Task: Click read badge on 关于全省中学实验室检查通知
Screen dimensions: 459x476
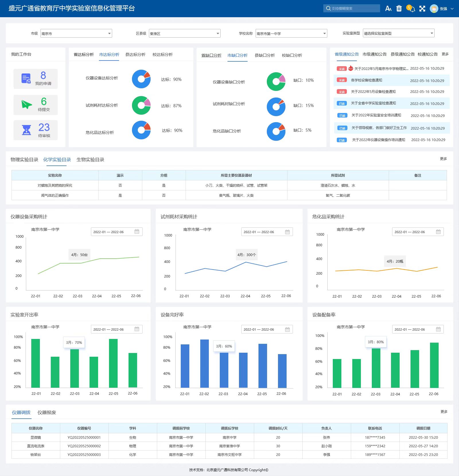Action: pos(342,104)
